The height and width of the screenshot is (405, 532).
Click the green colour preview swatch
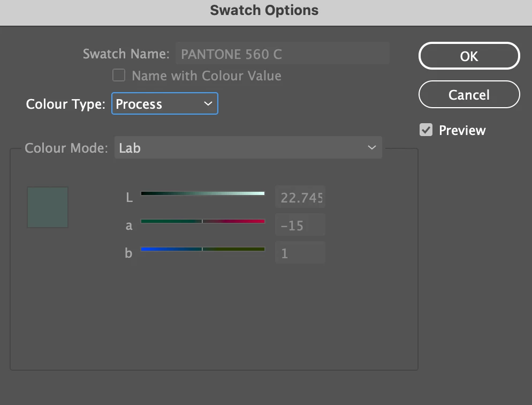point(48,207)
